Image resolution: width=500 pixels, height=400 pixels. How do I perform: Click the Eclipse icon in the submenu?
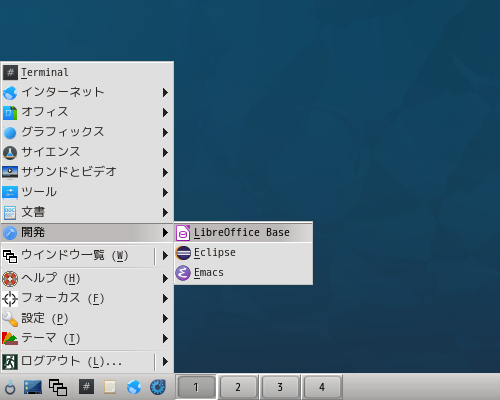[x=183, y=253]
